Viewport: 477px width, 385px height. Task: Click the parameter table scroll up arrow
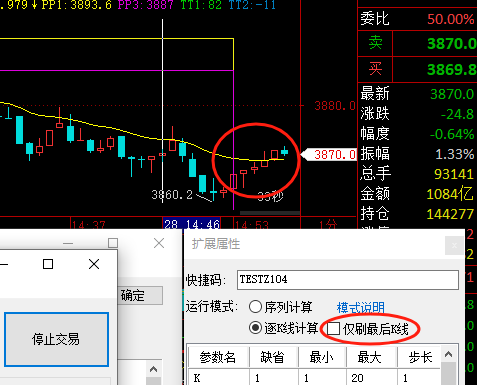click(449, 354)
